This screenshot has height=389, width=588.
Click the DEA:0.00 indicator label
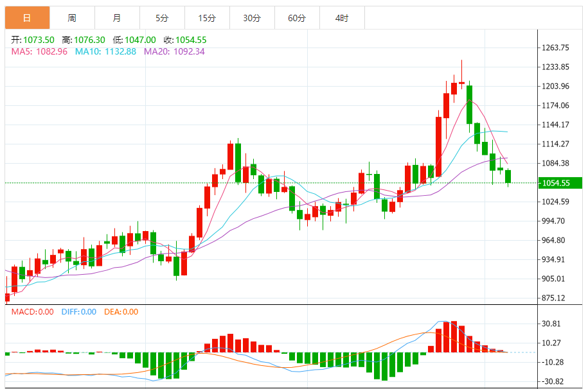(121, 312)
